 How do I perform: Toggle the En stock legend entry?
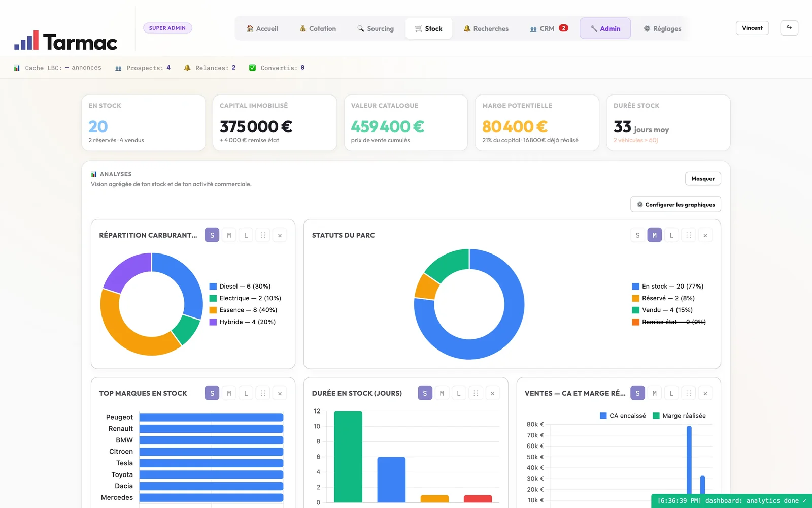point(668,287)
